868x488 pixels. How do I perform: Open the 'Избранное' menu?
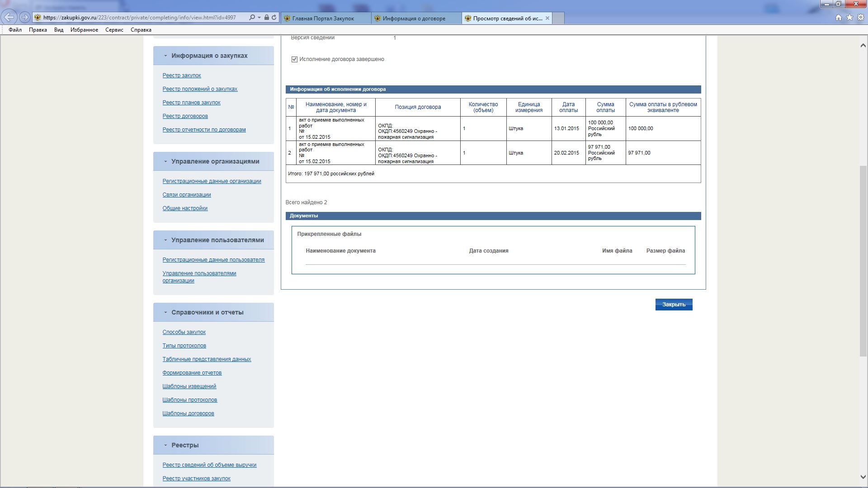(84, 30)
